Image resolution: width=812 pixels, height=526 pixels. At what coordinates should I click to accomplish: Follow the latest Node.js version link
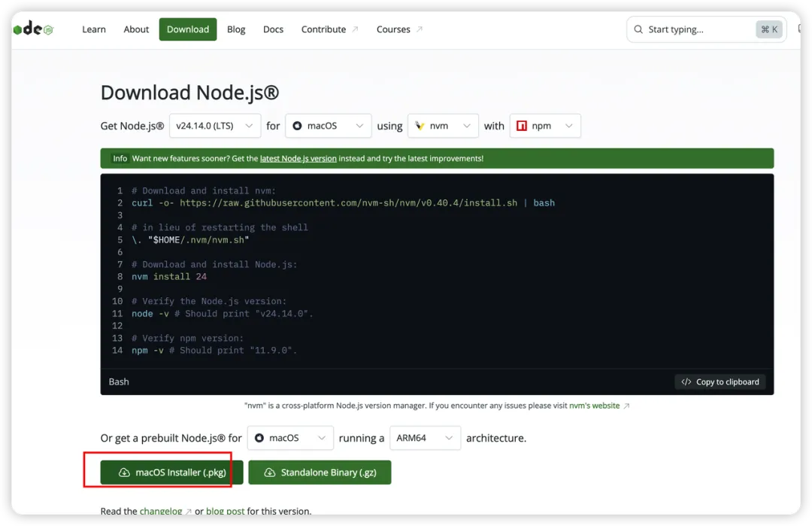click(x=298, y=159)
